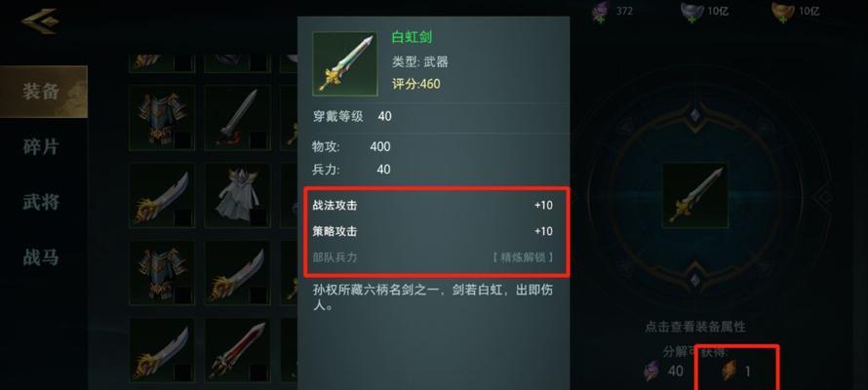Open the 武将 generals tab
The height and width of the screenshot is (390, 868).
pyautogui.click(x=40, y=202)
